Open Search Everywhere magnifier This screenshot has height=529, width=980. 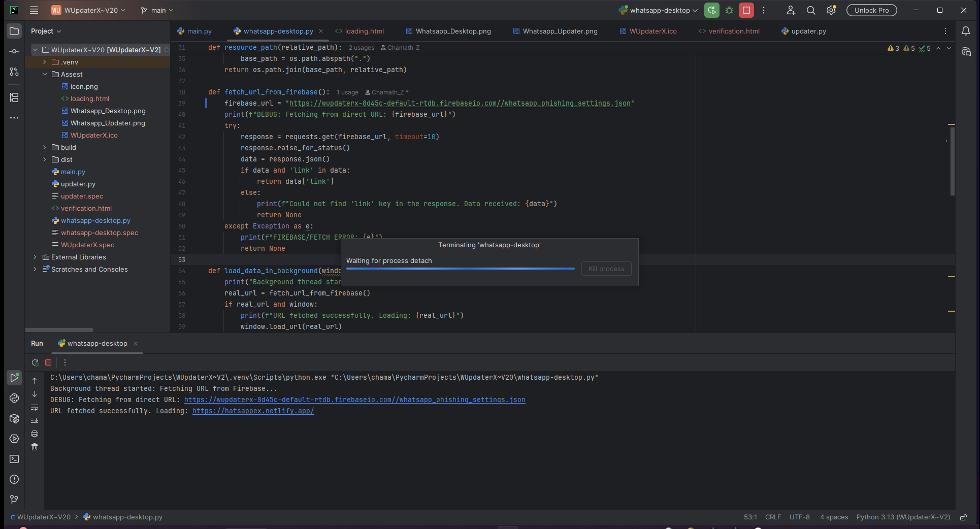tap(811, 10)
